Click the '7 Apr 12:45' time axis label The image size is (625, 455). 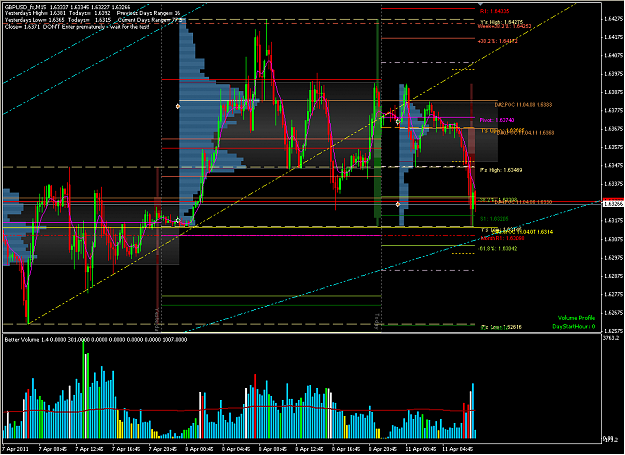coord(89,449)
